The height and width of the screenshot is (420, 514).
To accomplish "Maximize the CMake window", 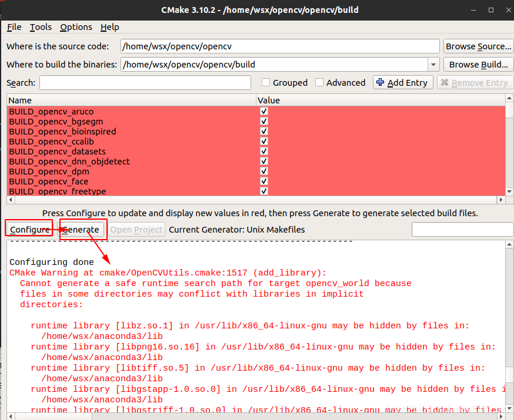I will [x=491, y=10].
